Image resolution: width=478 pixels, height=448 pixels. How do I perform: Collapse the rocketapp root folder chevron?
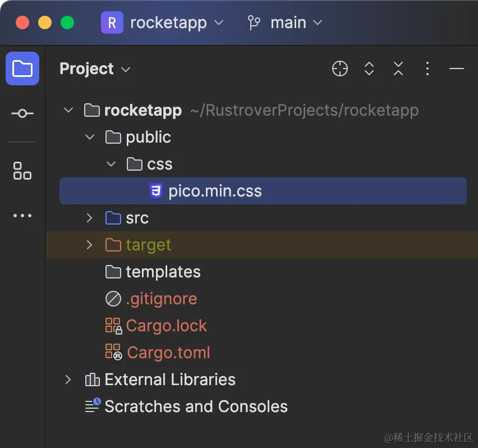coord(68,110)
